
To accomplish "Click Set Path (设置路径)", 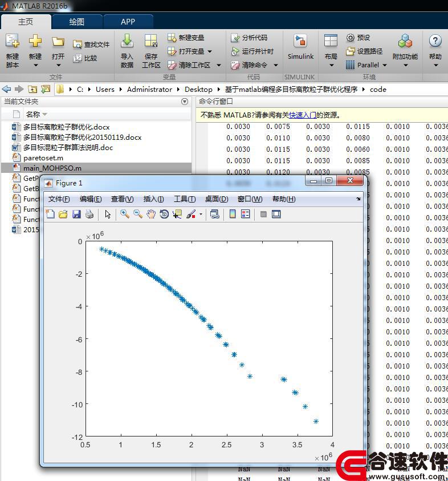I will [364, 51].
